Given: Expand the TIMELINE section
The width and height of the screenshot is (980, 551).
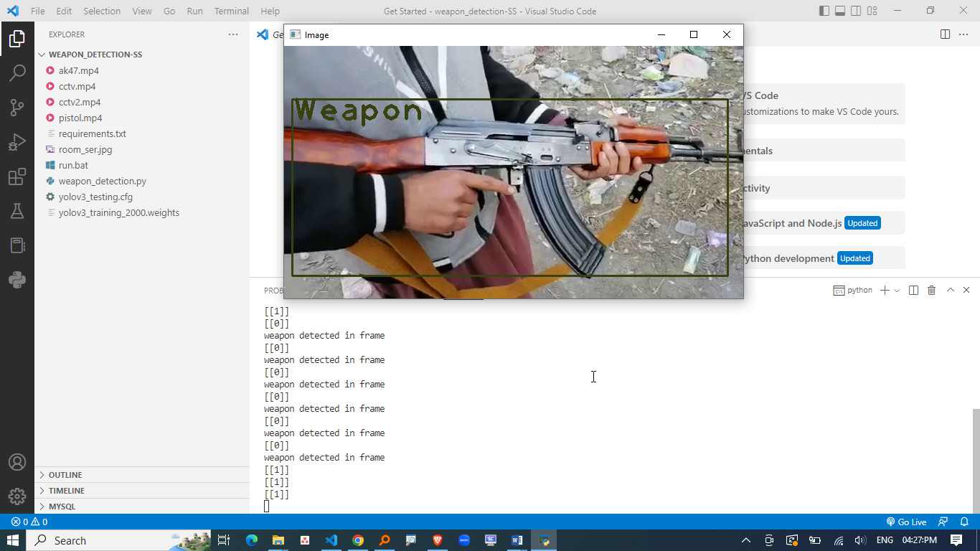Looking at the screenshot, I should click(66, 491).
